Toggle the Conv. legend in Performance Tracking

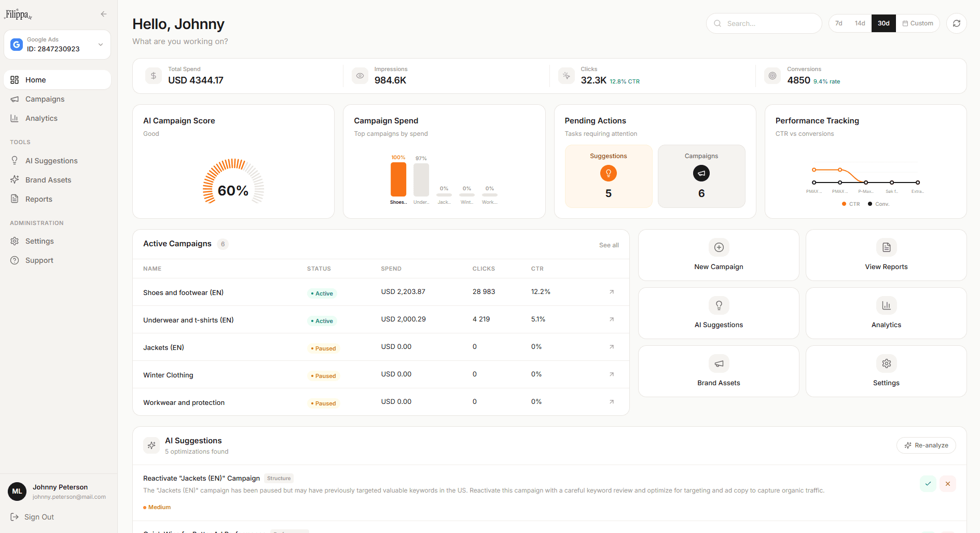(878, 204)
